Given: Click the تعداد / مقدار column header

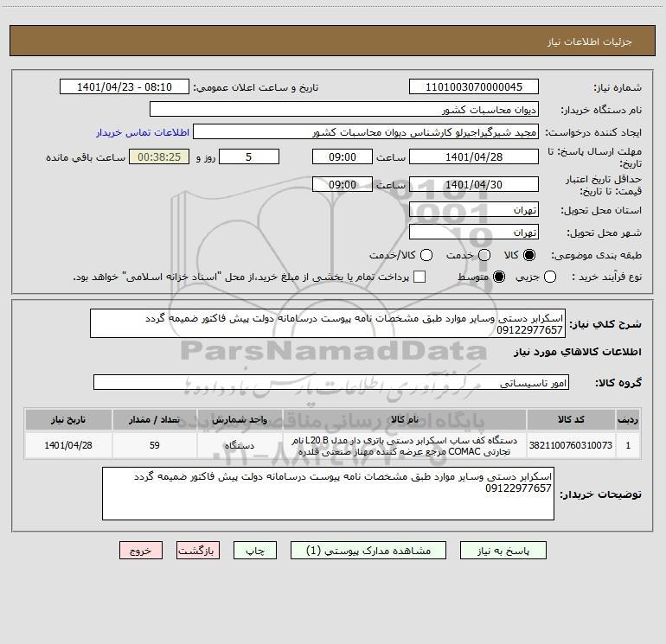Looking at the screenshot, I should click(155, 419).
